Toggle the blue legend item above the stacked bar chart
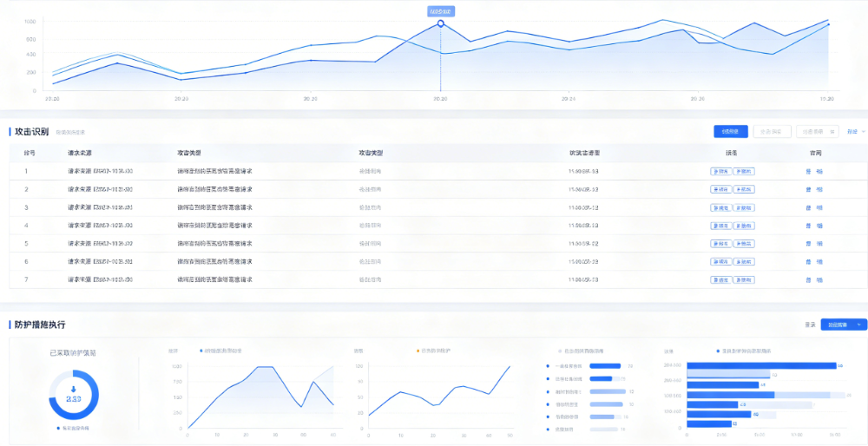Screen dimensions: 868x446 pyautogui.click(x=745, y=351)
